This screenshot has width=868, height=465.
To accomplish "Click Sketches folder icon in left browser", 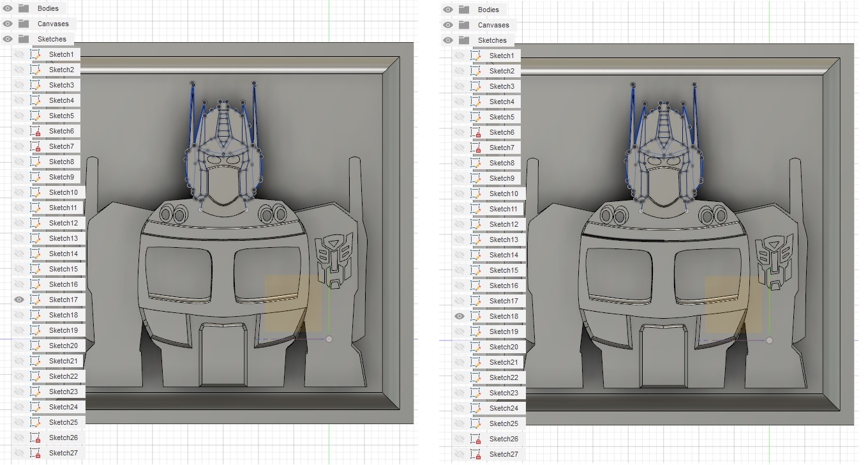I will tap(24, 39).
